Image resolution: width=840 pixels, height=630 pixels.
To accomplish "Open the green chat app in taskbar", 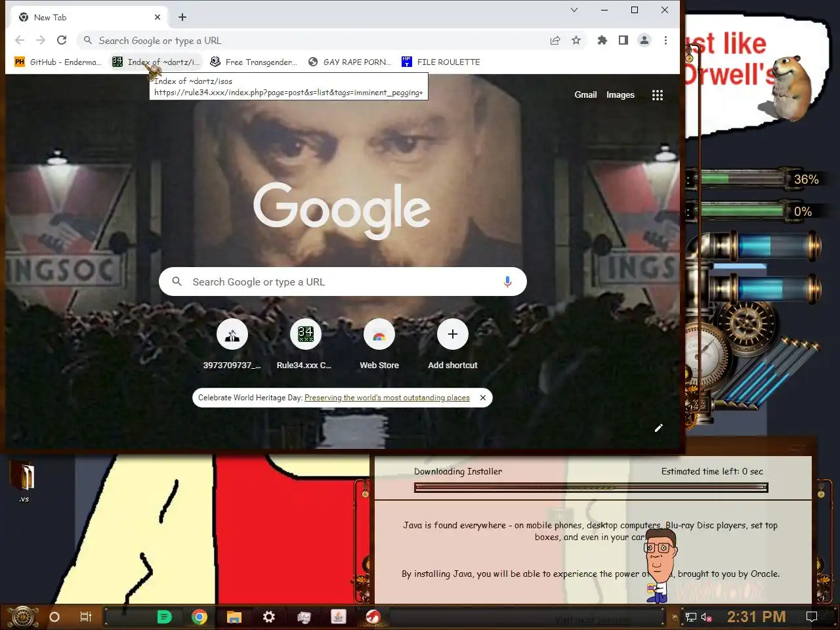I will tap(165, 617).
